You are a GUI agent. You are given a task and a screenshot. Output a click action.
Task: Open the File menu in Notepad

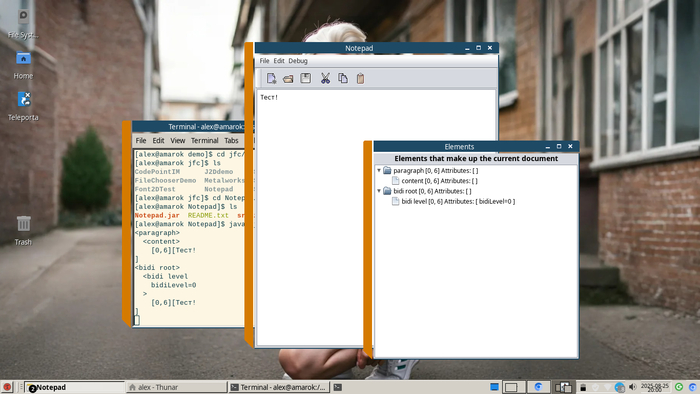[264, 61]
